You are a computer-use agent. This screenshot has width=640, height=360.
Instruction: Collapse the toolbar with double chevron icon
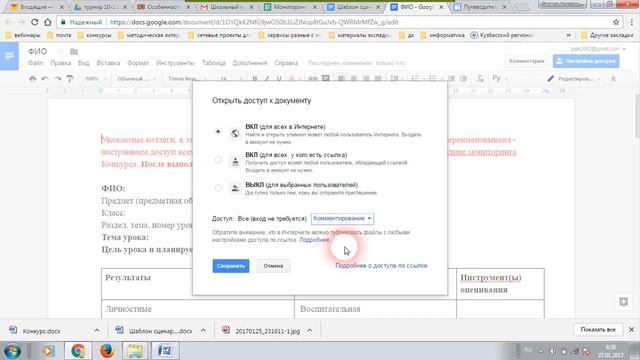(613, 79)
